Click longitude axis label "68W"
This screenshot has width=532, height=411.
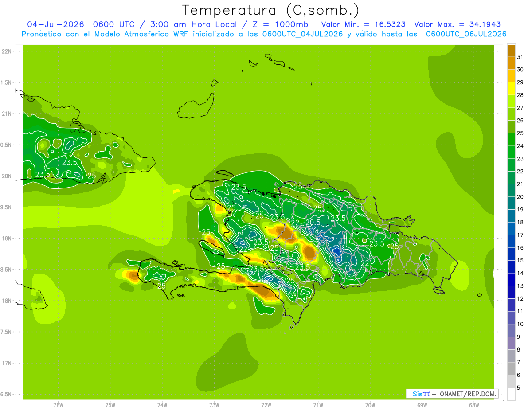tap(474, 405)
